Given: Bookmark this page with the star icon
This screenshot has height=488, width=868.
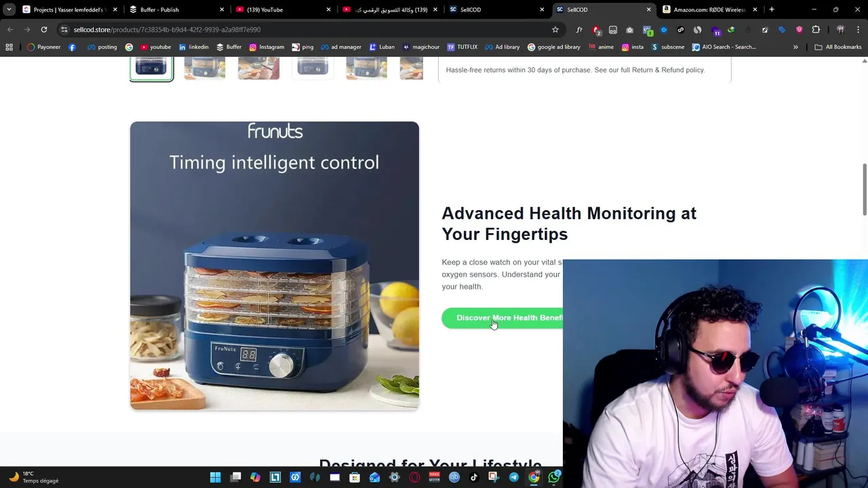Looking at the screenshot, I should (x=555, y=30).
